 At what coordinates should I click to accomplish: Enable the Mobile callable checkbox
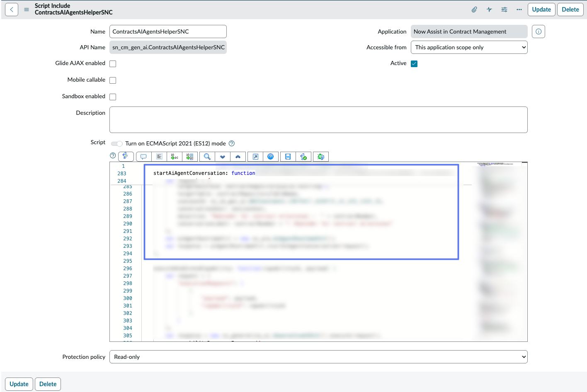pos(113,80)
